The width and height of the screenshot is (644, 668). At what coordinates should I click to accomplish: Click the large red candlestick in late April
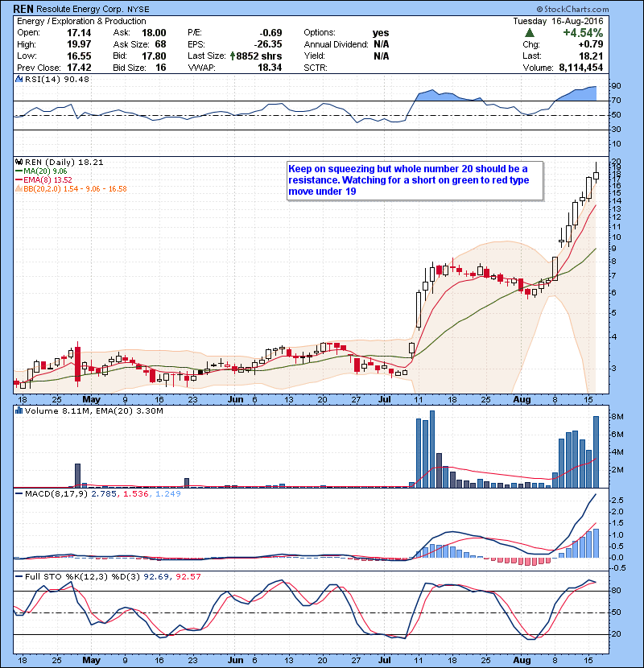tap(77, 364)
